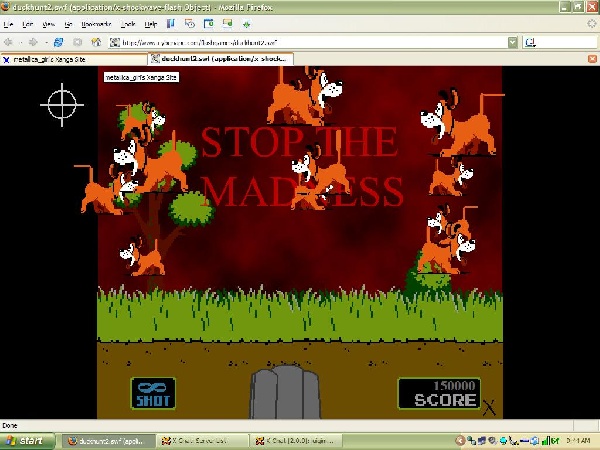The image size is (600, 450).
Task: Go to the Home page icon
Action: [96, 42]
